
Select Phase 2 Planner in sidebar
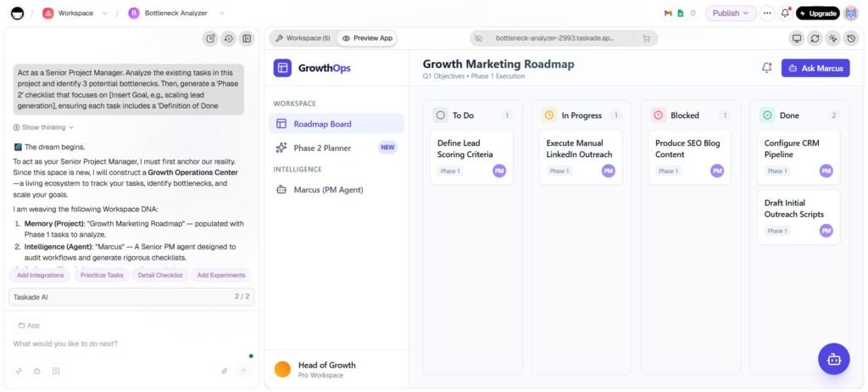coord(321,148)
